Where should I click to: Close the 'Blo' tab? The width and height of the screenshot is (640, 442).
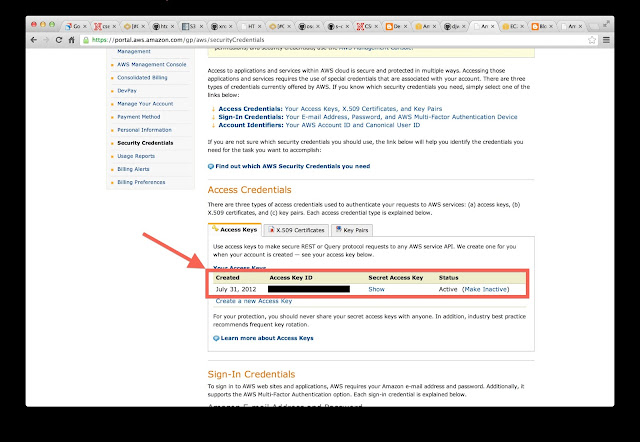tap(551, 27)
